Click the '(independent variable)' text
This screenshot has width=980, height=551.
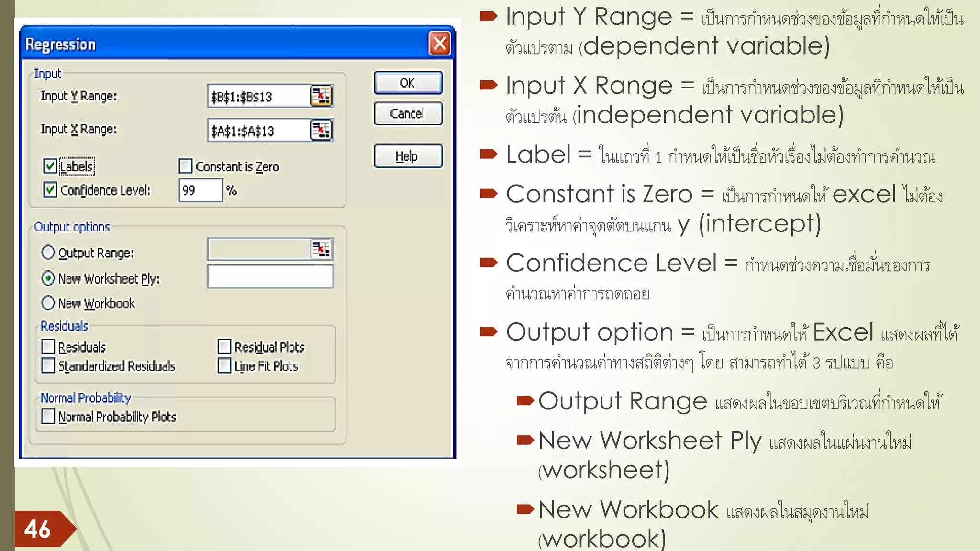point(708,115)
